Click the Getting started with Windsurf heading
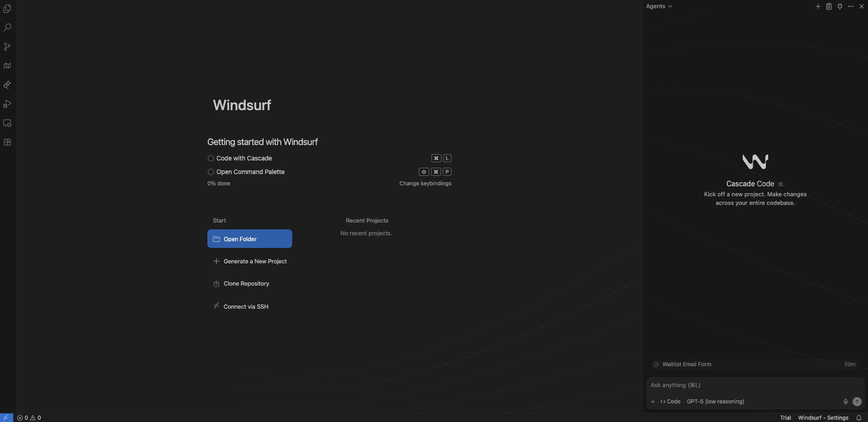This screenshot has width=868, height=422. (x=263, y=142)
